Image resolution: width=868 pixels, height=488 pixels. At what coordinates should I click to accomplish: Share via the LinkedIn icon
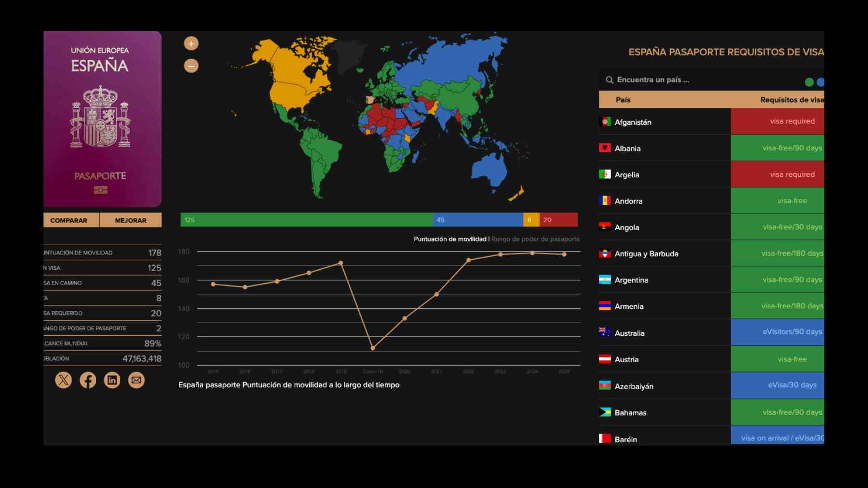pos(112,380)
